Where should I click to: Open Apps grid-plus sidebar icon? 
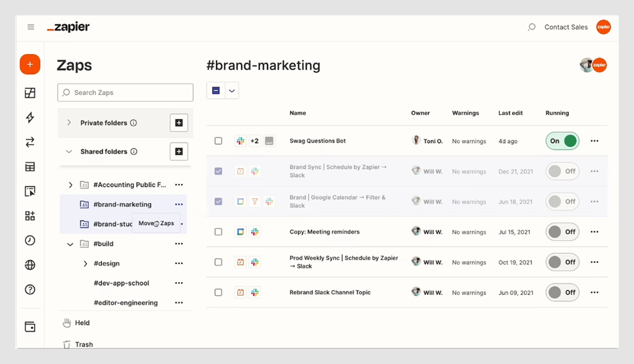click(x=30, y=216)
